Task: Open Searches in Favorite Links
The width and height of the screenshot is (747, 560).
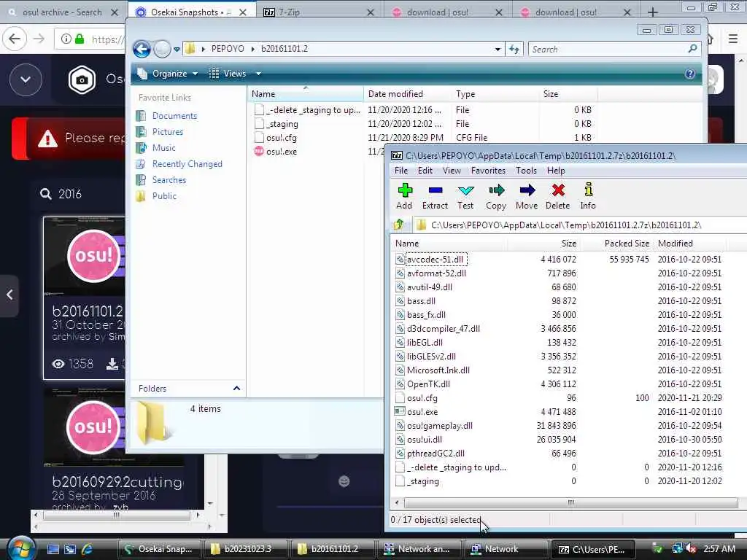Action: pos(169,180)
